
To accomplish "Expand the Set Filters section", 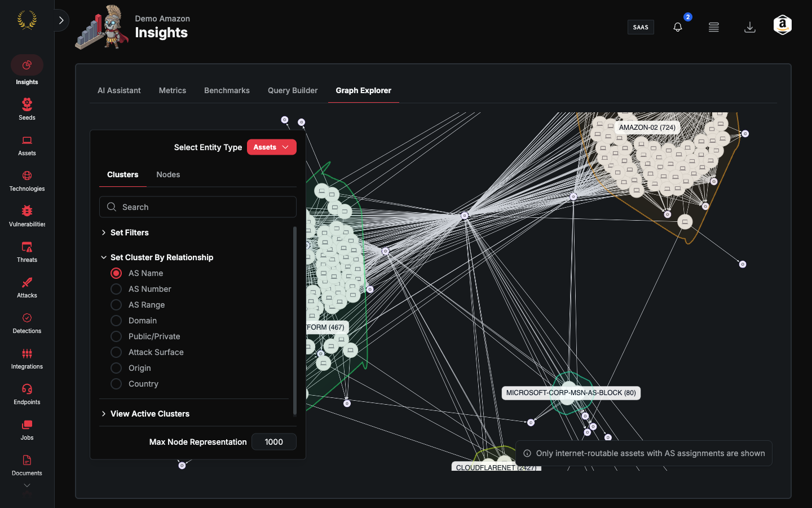I will coord(125,233).
